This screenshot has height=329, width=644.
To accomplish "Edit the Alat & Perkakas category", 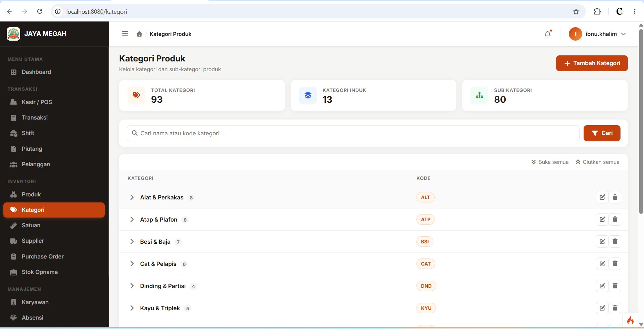I will coord(602,197).
